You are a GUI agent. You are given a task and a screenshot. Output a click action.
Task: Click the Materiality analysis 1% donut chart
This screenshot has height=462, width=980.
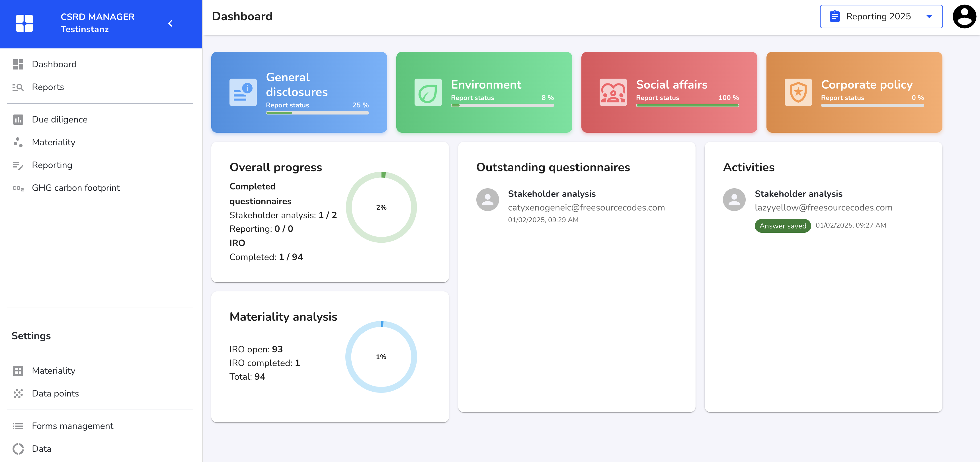(381, 357)
